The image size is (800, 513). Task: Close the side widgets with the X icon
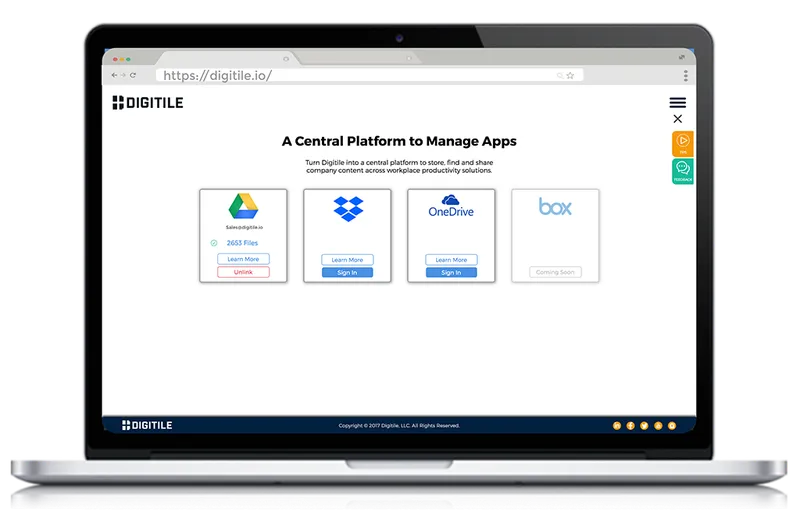[x=678, y=119]
